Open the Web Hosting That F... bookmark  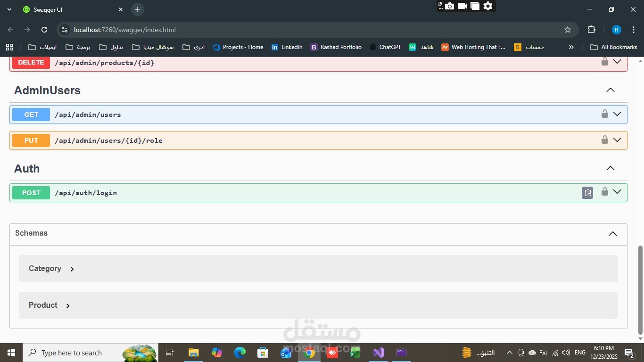coord(473,47)
